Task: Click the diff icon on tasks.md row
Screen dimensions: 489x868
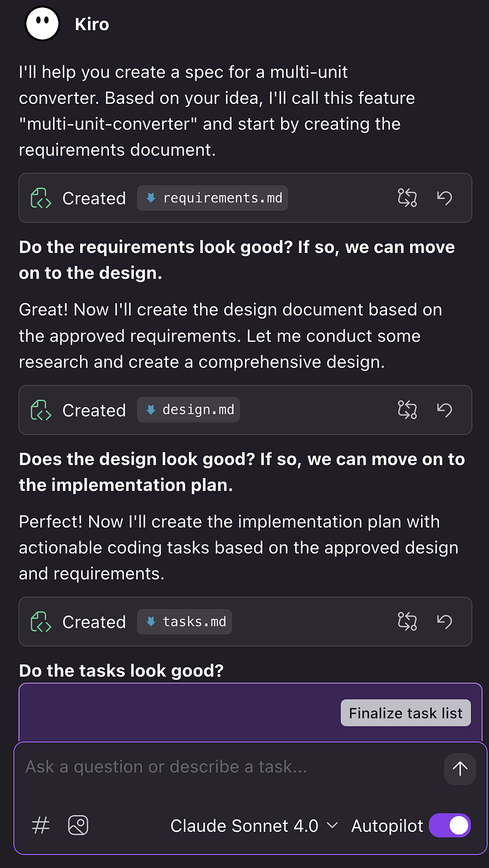Action: point(407,621)
